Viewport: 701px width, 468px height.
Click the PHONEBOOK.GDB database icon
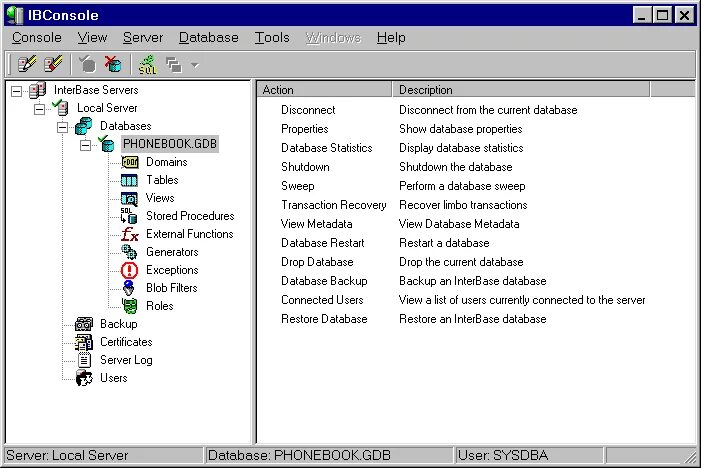[107, 143]
